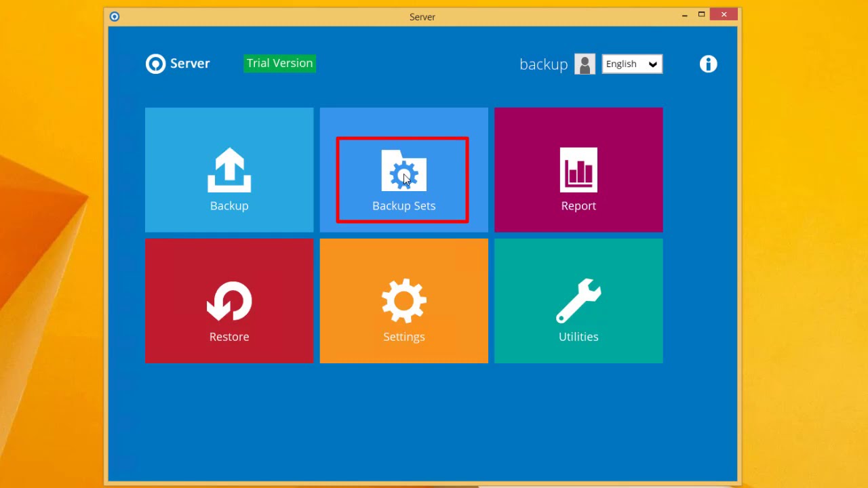Screen dimensions: 868x488
Task: Click the 'Server' title bar text
Action: point(422,17)
